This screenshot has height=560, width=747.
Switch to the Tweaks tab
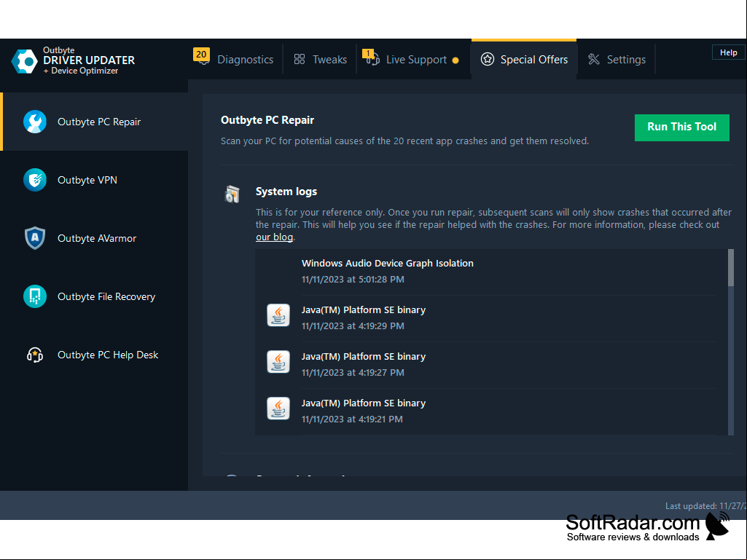320,60
